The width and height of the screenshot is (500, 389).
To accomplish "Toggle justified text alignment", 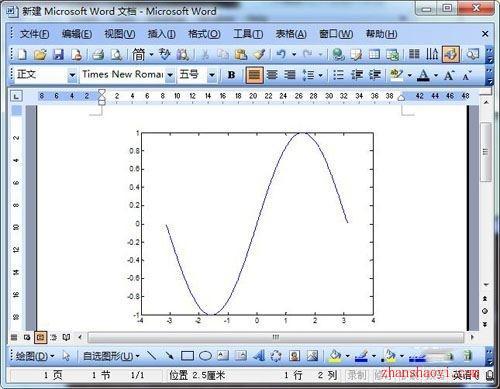I will click(254, 75).
